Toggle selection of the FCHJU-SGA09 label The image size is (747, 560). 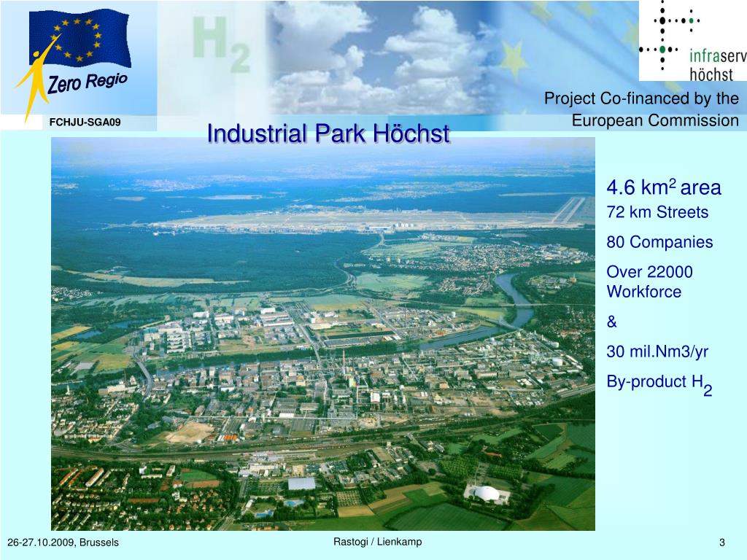(85, 122)
